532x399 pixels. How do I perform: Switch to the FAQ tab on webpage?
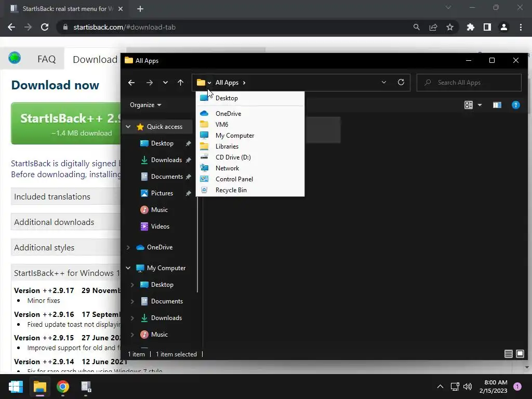pyautogui.click(x=46, y=59)
